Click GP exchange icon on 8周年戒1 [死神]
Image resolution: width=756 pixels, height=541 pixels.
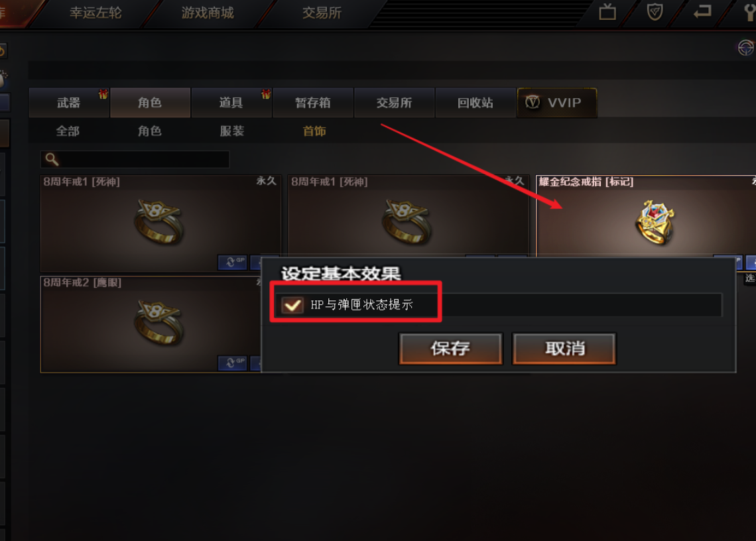[232, 262]
